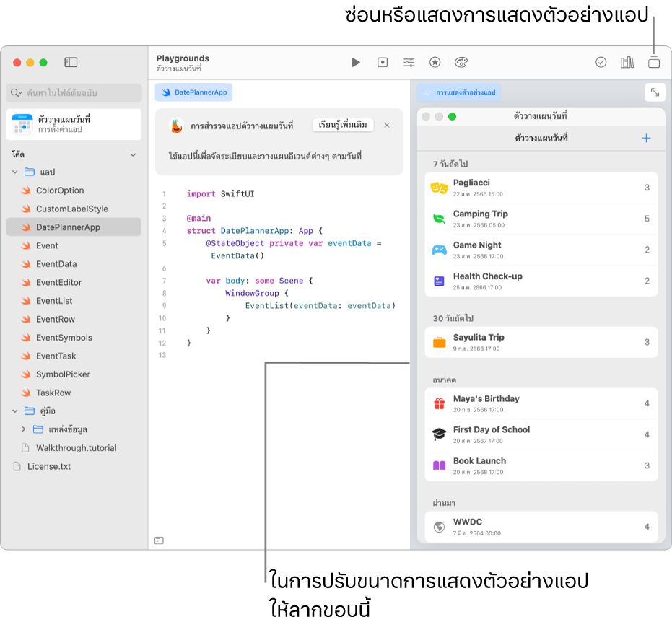Screen dimensions: 672x622
Task: Click the leaf icon for Camping Trip
Action: [440, 219]
